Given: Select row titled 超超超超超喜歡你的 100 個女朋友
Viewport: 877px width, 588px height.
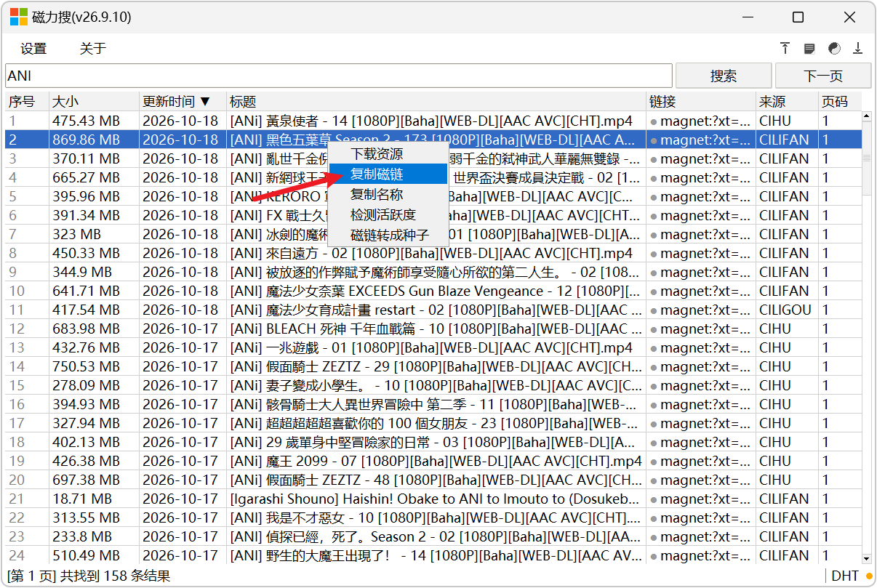Looking at the screenshot, I should (x=433, y=423).
